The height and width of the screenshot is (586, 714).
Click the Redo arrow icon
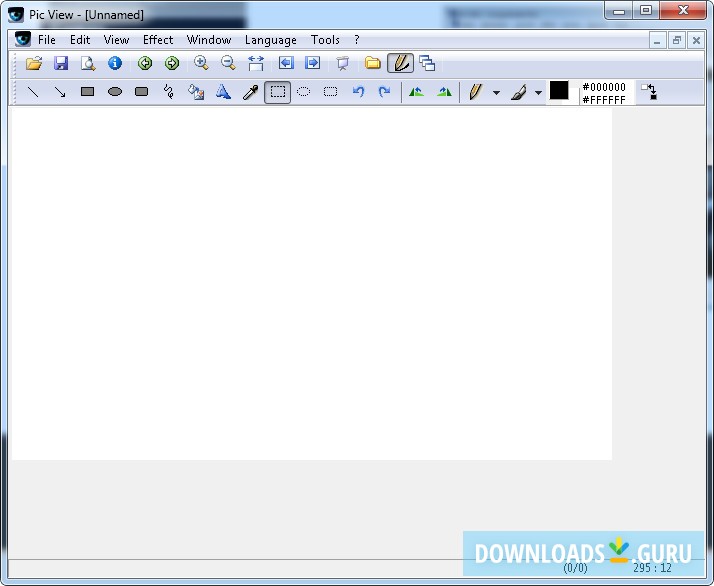(385, 92)
